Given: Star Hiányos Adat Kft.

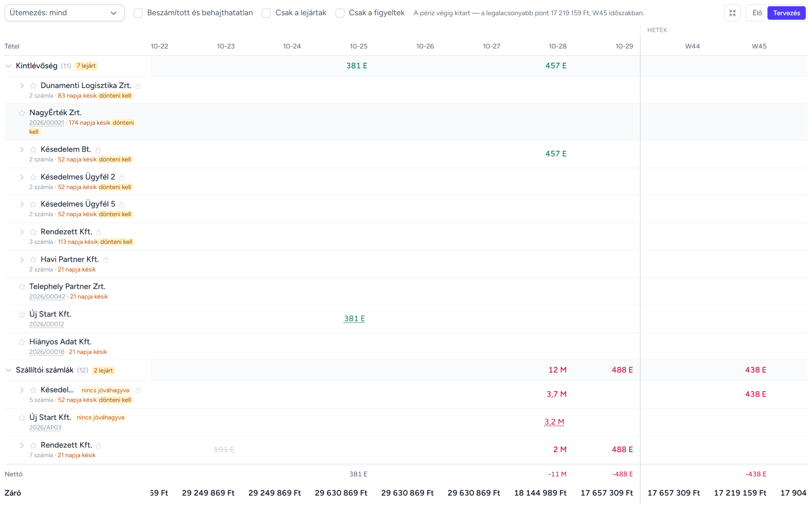Looking at the screenshot, I should click(22, 342).
